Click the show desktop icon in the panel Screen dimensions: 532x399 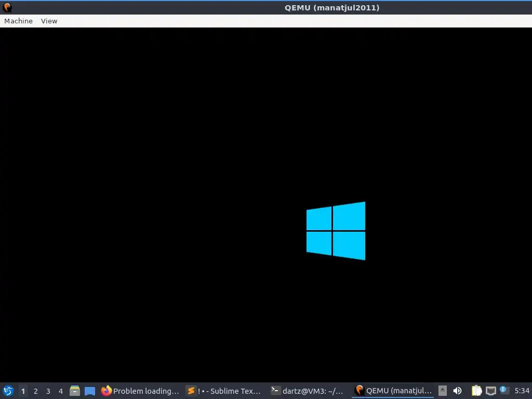[x=90, y=391]
